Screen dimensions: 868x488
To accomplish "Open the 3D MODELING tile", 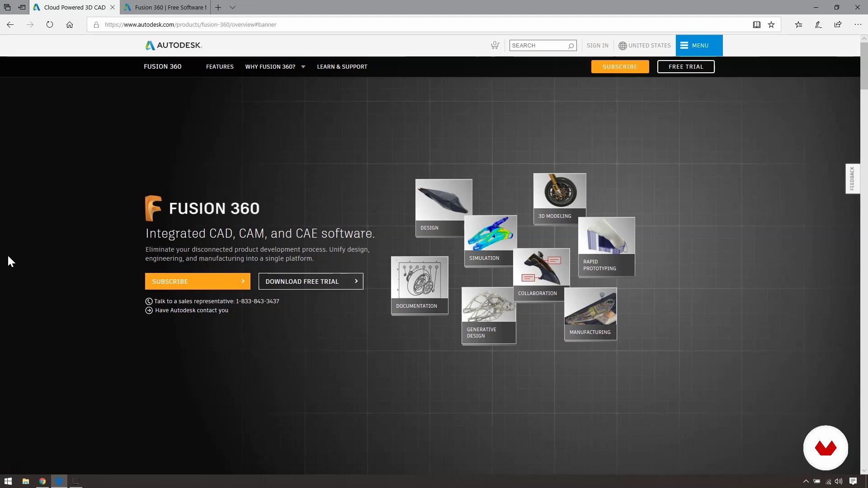I will click(x=560, y=198).
